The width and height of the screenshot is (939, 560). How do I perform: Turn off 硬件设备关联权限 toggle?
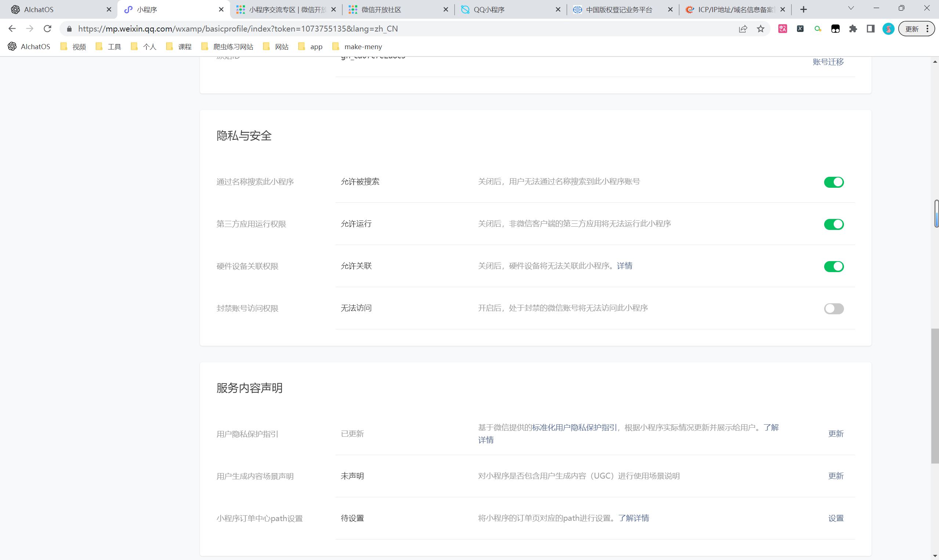coord(834,266)
